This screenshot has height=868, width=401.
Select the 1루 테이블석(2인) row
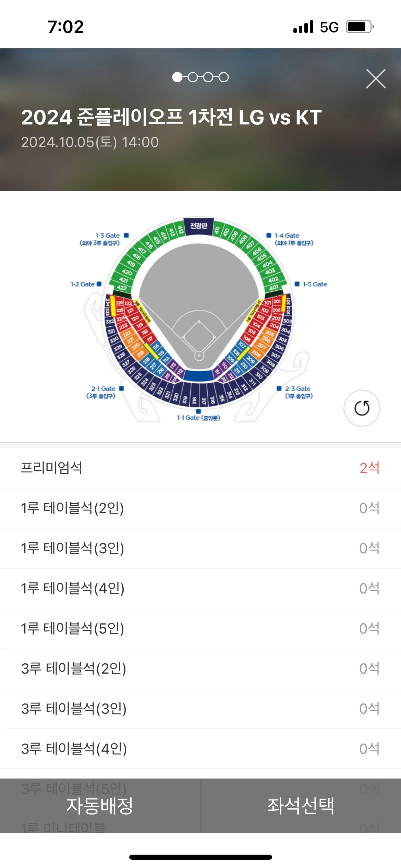200,508
